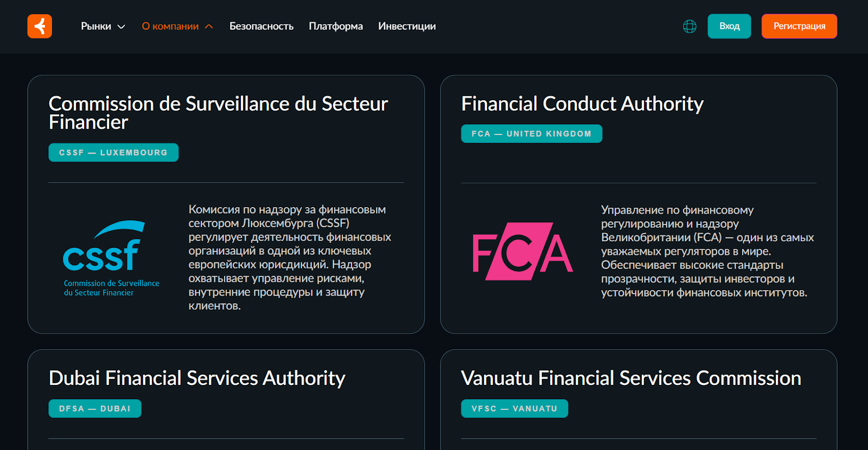868x450 pixels.
Task: Click the pink FCA logo
Action: tap(522, 252)
